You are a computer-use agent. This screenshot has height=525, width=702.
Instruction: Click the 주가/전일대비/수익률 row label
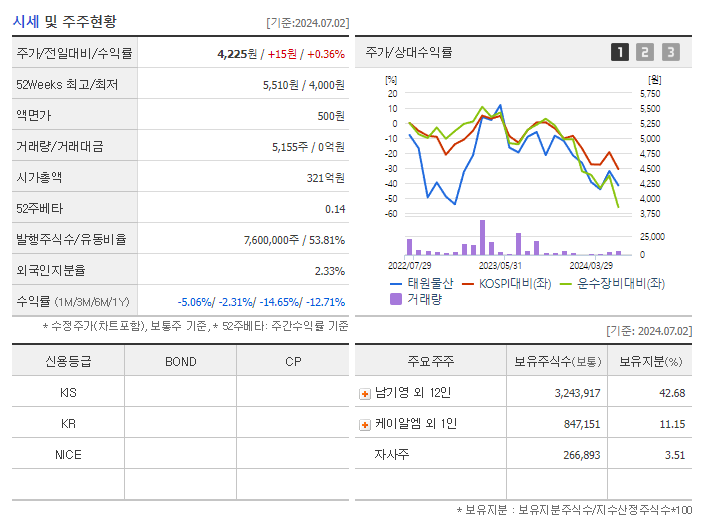(74, 53)
